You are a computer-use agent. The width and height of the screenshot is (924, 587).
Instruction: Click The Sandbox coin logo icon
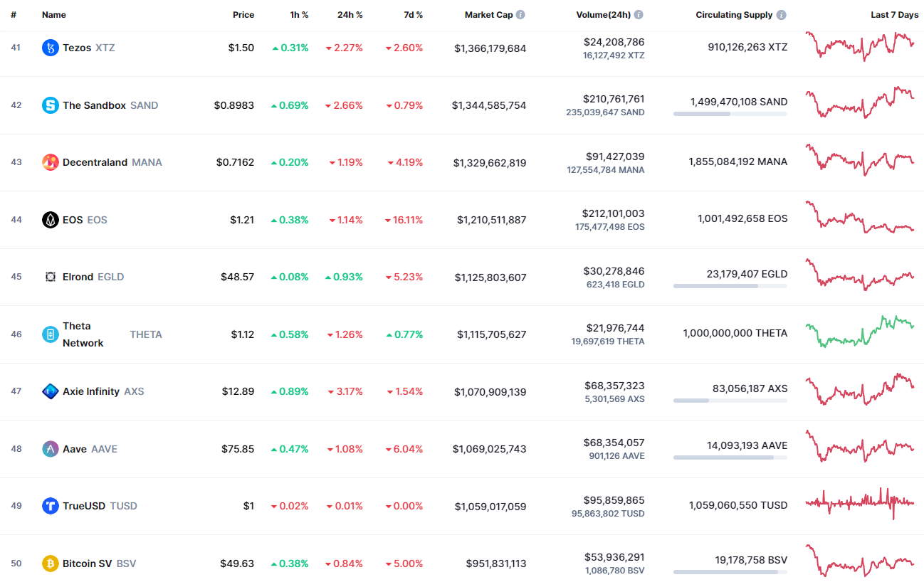[x=50, y=105]
